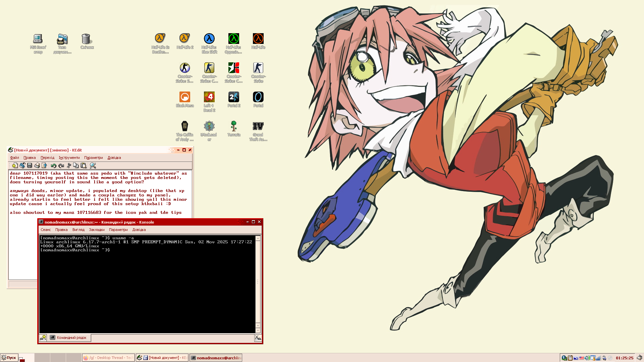Screen dimensions: 644x362
Task: Click the volume speaker tray icon
Action: (x=587, y=358)
